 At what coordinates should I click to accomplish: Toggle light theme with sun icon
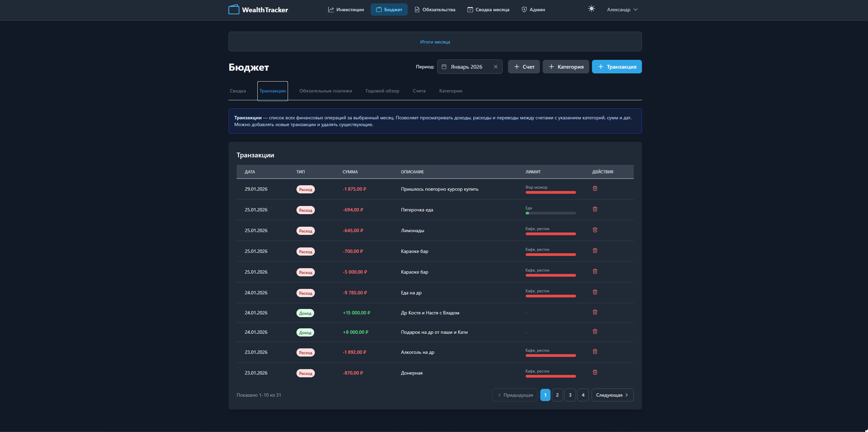pyautogui.click(x=591, y=9)
